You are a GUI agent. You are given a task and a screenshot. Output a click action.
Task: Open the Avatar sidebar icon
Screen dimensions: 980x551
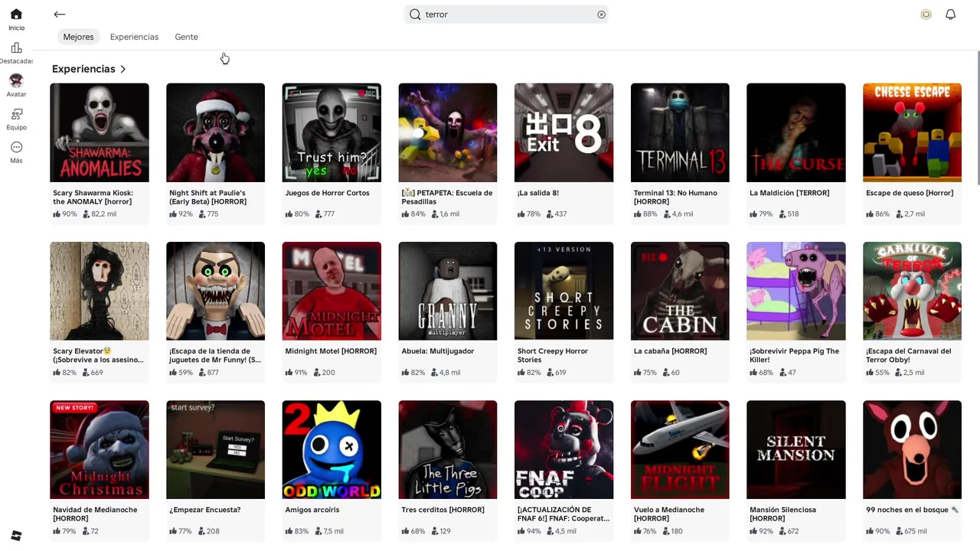(x=16, y=80)
